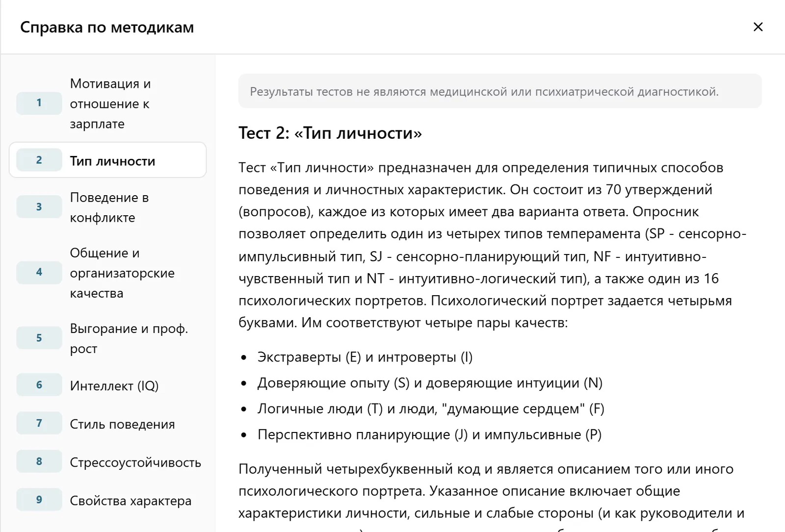785x532 pixels.
Task: Click the bullet Перспективно планирующие (J)
Action: point(429,435)
